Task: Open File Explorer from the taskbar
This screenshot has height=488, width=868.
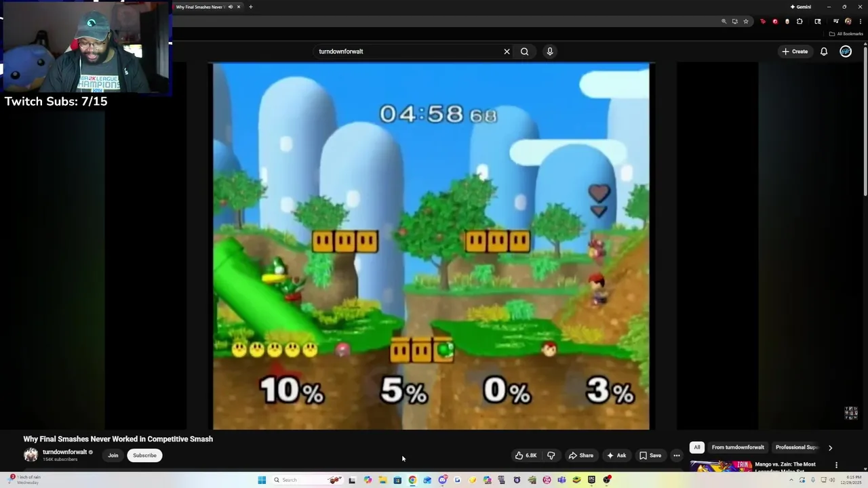Action: pyautogui.click(x=382, y=480)
